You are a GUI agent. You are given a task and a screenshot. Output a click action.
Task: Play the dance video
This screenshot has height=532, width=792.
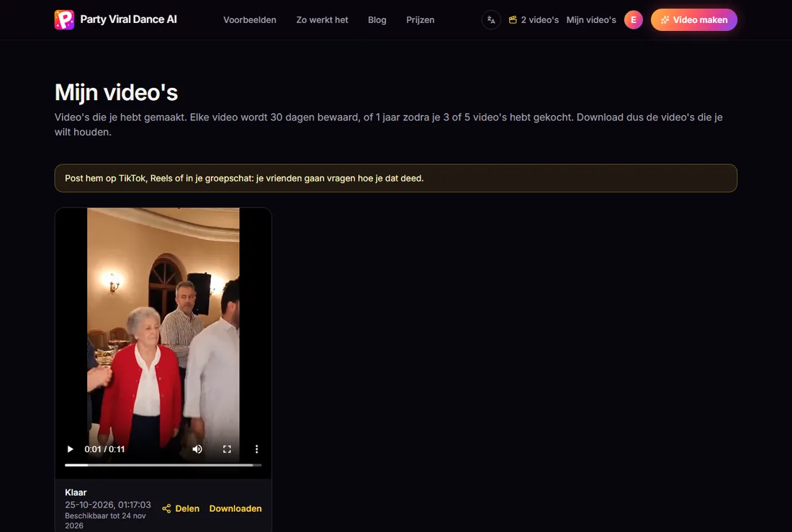click(71, 449)
